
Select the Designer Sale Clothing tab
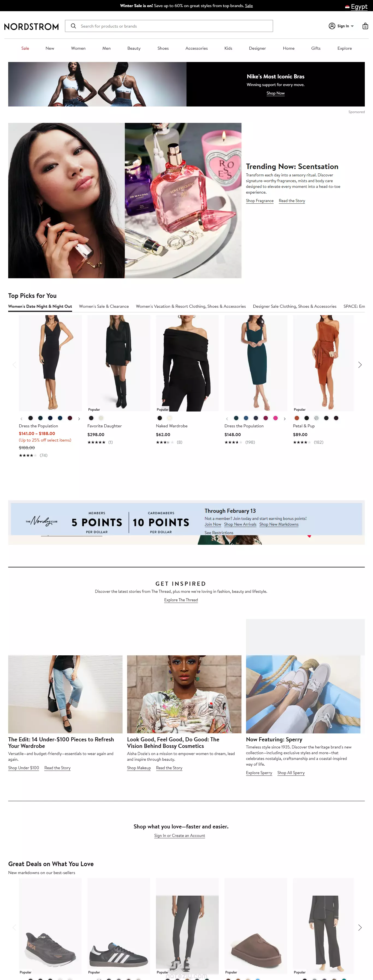(x=294, y=306)
